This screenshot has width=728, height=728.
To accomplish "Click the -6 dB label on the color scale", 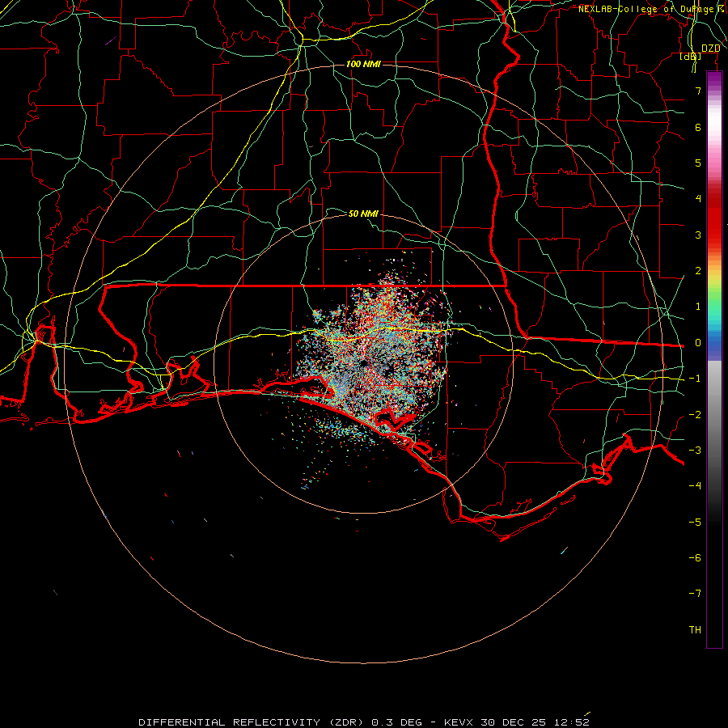I will 695,558.
